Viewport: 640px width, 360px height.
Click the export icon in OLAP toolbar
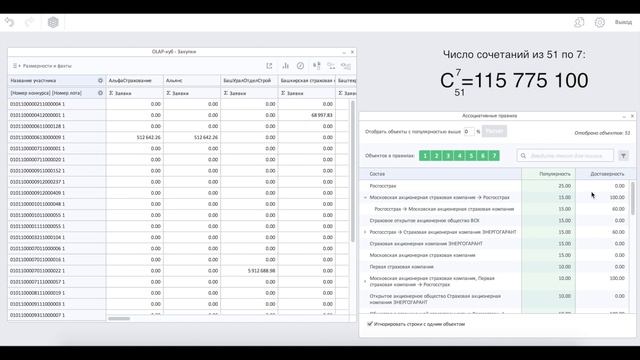(269, 66)
